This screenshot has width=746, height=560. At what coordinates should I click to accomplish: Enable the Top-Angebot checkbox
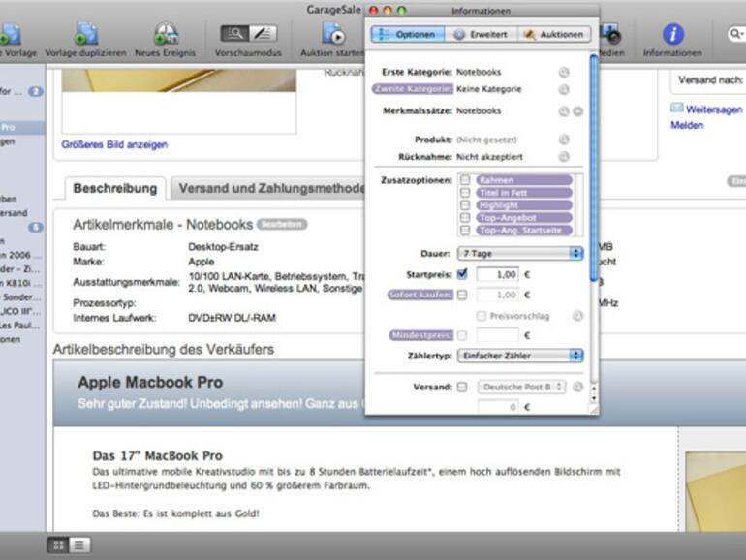pyautogui.click(x=465, y=217)
